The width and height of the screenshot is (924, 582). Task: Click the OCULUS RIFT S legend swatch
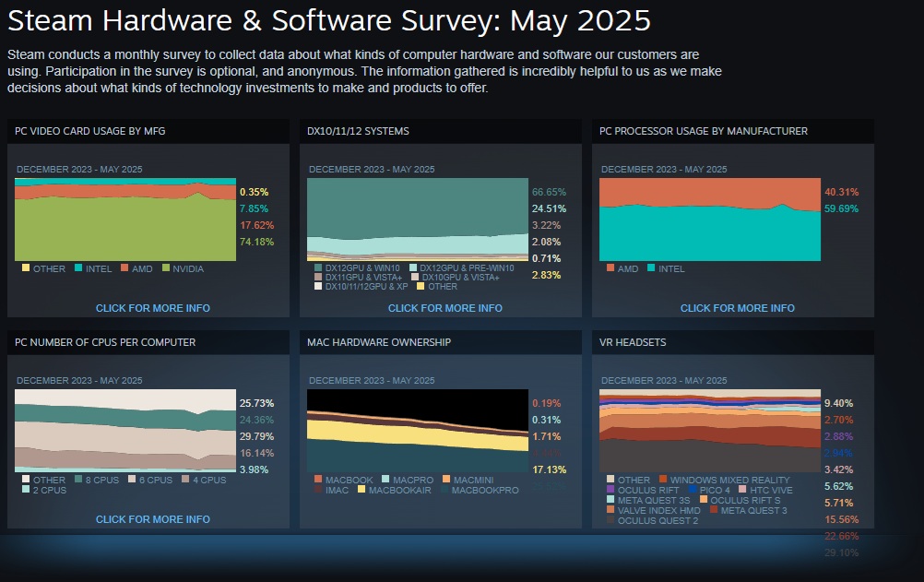point(703,499)
